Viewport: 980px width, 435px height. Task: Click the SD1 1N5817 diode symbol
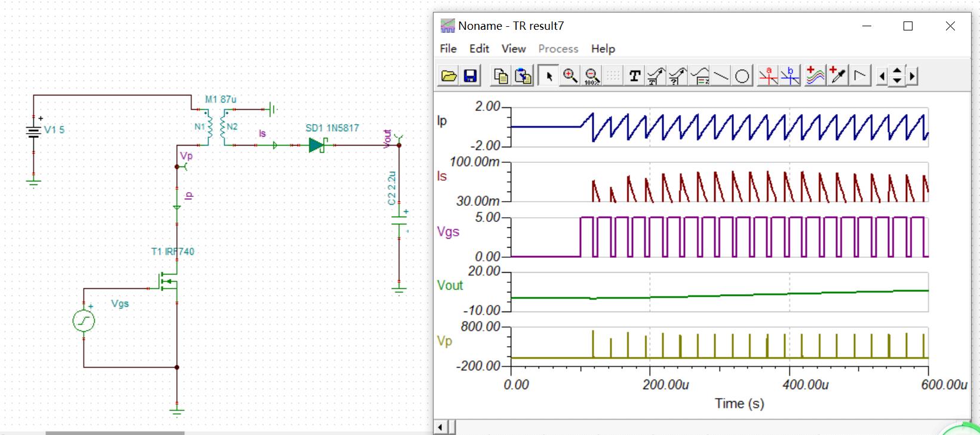coord(317,145)
